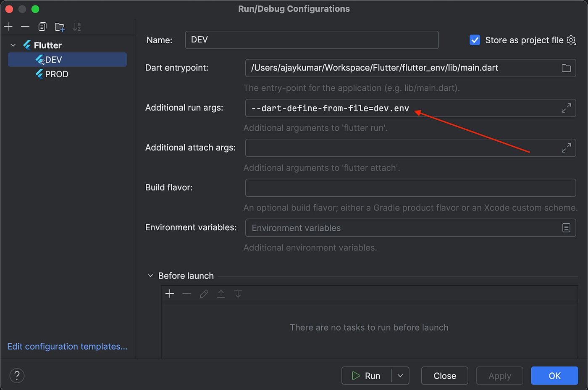This screenshot has width=588, height=390.
Task: Click into the Build flavor field
Action: point(410,188)
